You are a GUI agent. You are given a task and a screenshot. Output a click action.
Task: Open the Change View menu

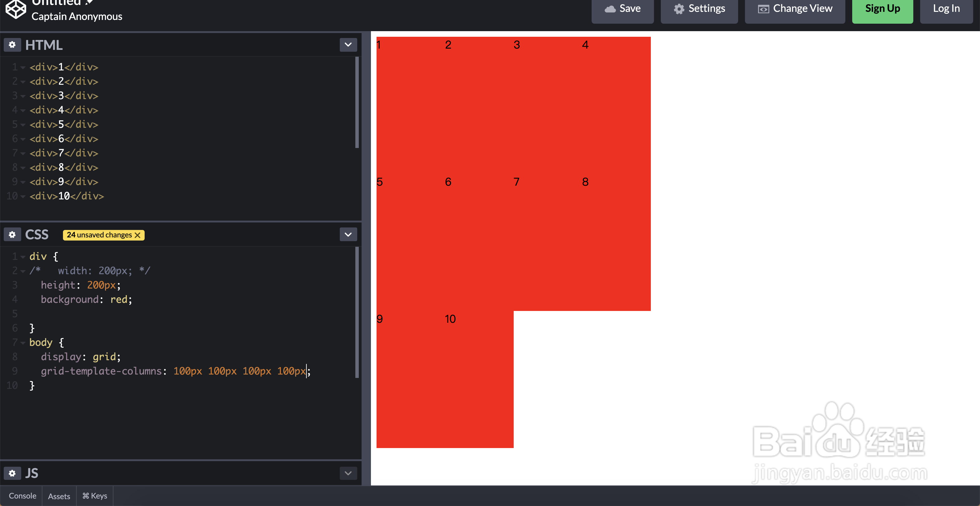coord(795,9)
